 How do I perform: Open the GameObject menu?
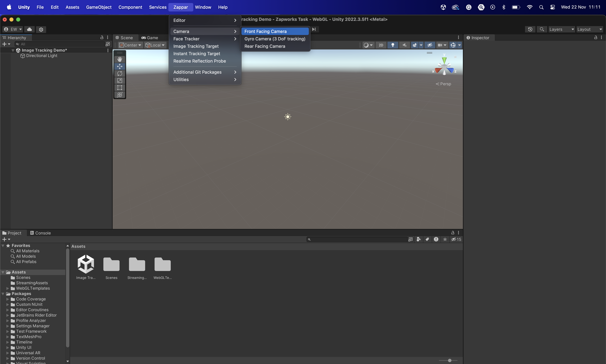click(99, 7)
